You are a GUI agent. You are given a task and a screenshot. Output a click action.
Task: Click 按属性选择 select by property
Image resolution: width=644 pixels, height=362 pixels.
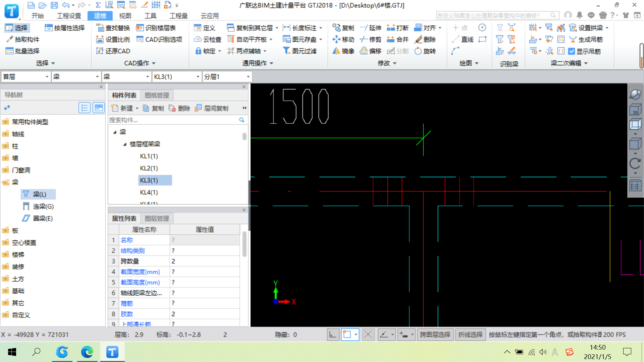point(65,28)
